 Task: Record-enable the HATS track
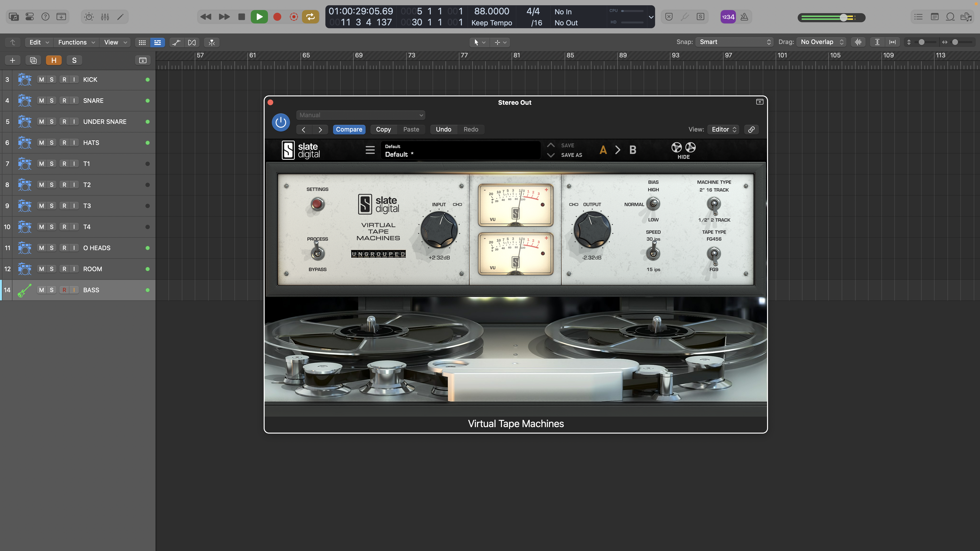64,143
